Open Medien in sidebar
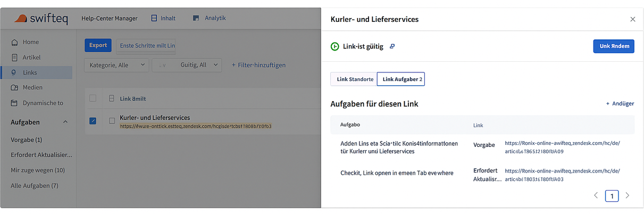The image size is (644, 214). coord(32,87)
